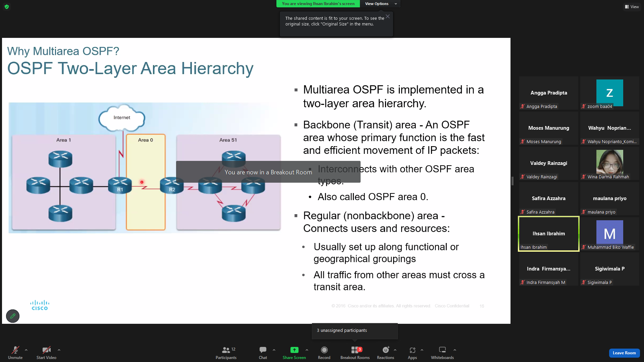Expand Whiteboards options caret
Screen dimensions: 644x362
click(x=455, y=350)
